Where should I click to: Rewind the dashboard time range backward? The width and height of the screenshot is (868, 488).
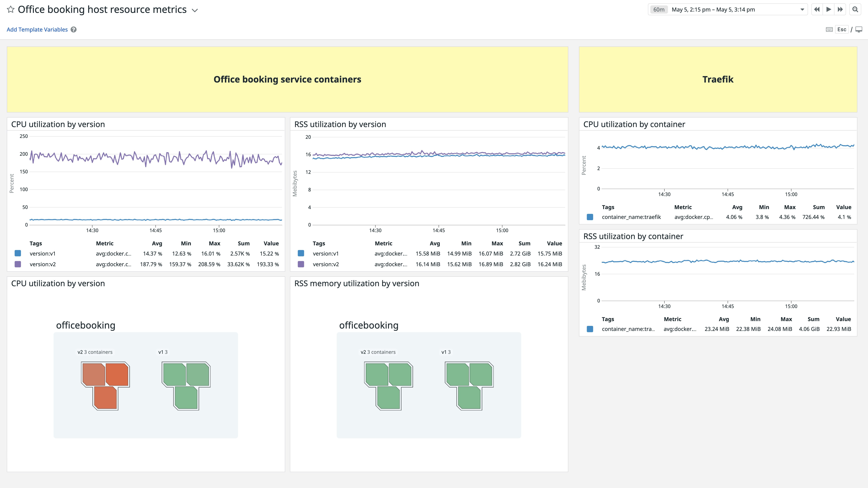click(817, 9)
